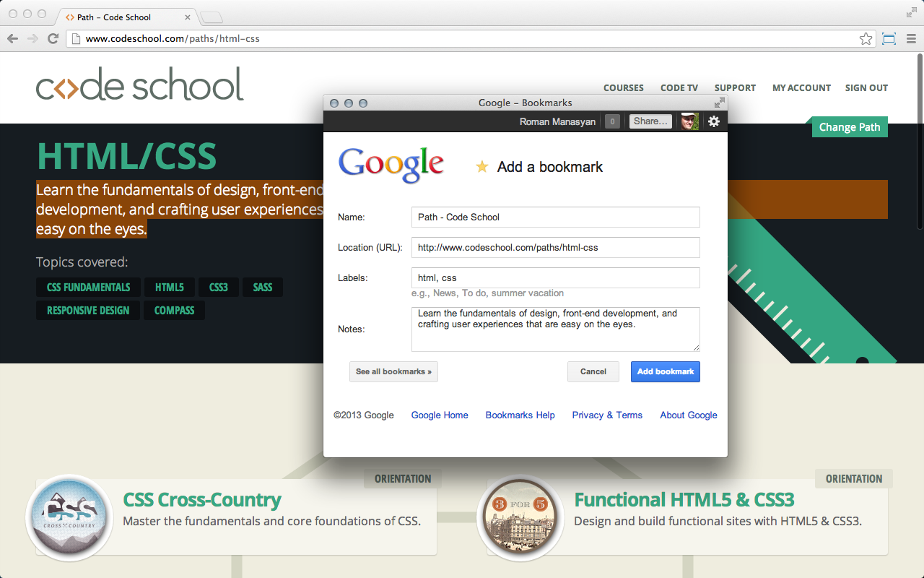
Task: Click the Code School logo
Action: (140, 85)
